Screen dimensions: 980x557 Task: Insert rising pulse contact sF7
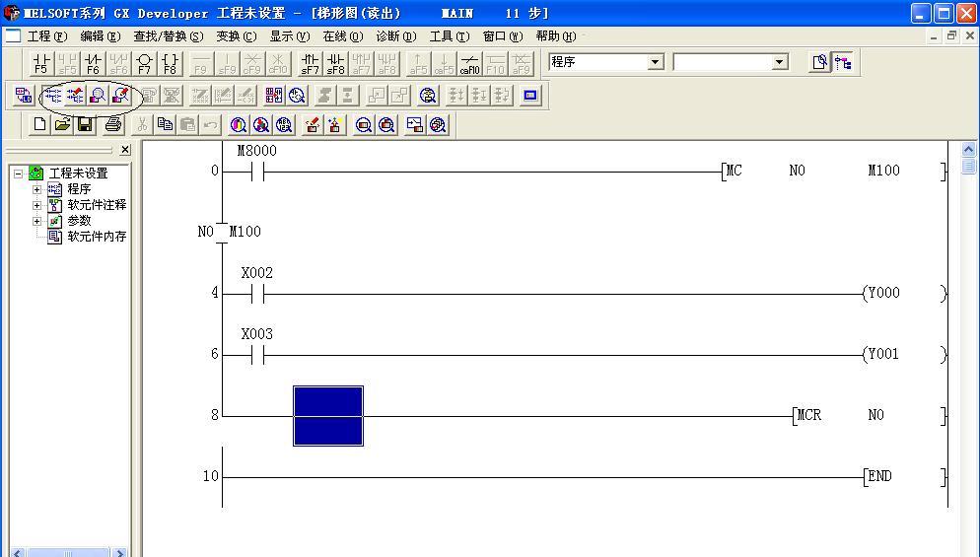click(310, 63)
